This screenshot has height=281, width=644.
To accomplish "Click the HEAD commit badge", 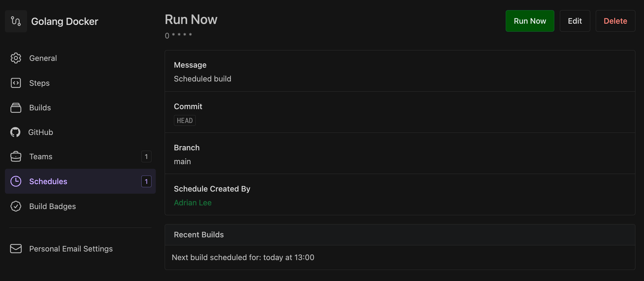I will pos(185,120).
